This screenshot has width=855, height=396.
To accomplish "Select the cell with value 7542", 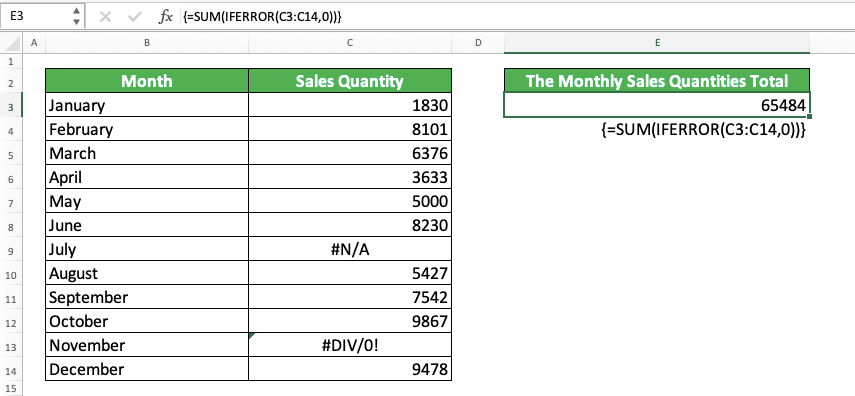I will click(350, 297).
